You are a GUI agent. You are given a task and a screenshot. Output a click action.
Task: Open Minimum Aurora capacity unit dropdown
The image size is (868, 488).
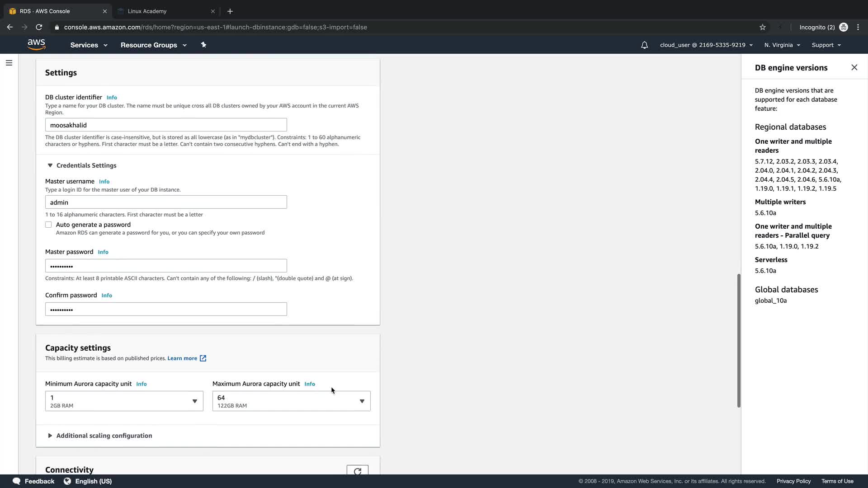[x=124, y=401]
